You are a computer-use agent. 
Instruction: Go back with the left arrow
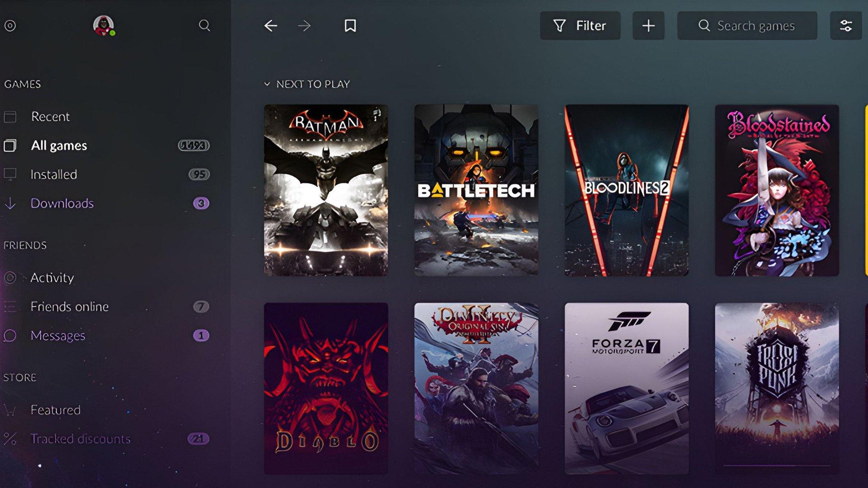(x=270, y=26)
